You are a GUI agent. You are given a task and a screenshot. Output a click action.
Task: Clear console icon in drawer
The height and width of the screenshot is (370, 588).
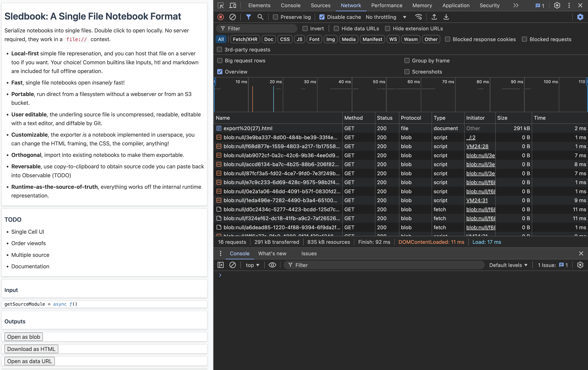point(232,265)
